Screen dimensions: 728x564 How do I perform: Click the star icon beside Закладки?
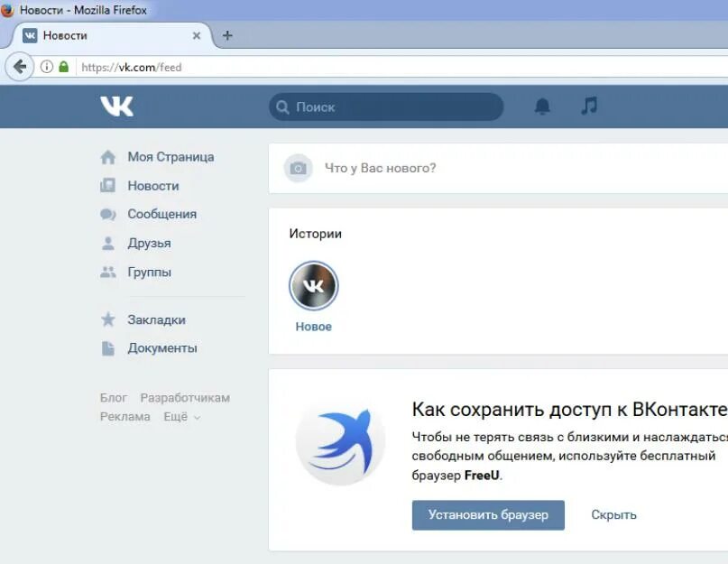click(x=107, y=319)
